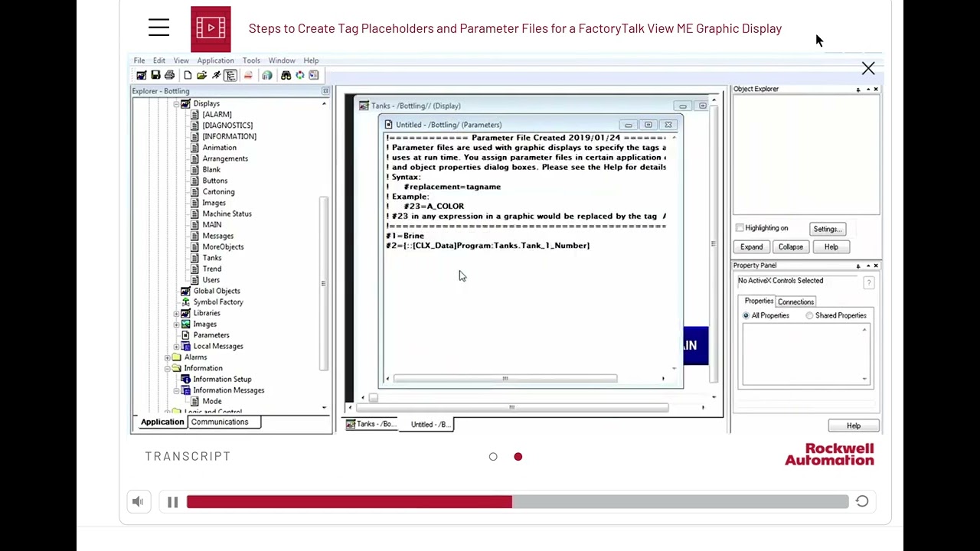Restart video with the replay icon
The image size is (980, 551).
tap(862, 501)
